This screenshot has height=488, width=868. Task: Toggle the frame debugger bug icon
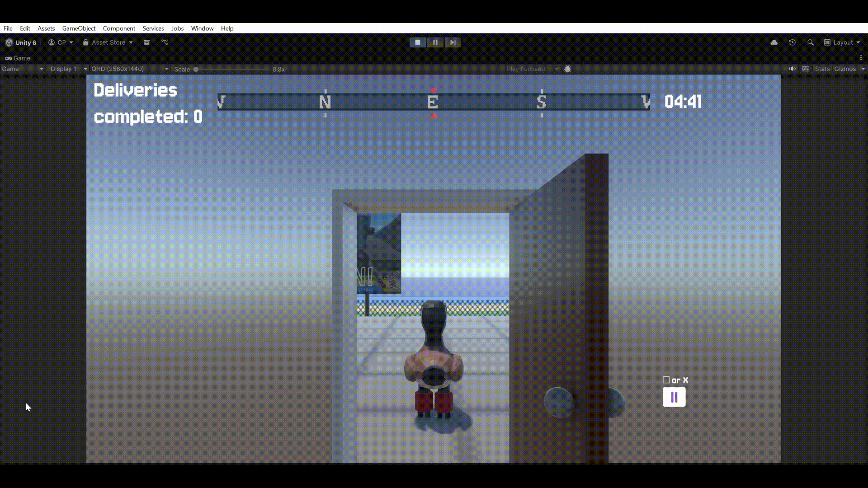(x=568, y=69)
